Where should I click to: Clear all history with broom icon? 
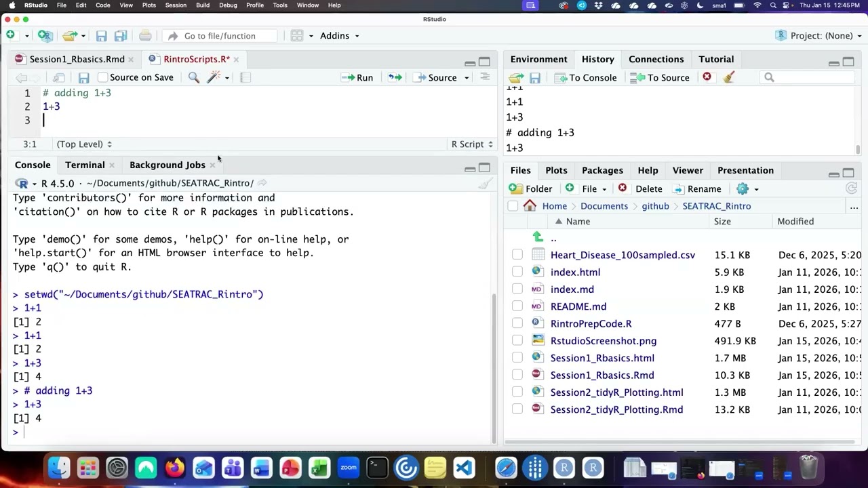tap(729, 77)
